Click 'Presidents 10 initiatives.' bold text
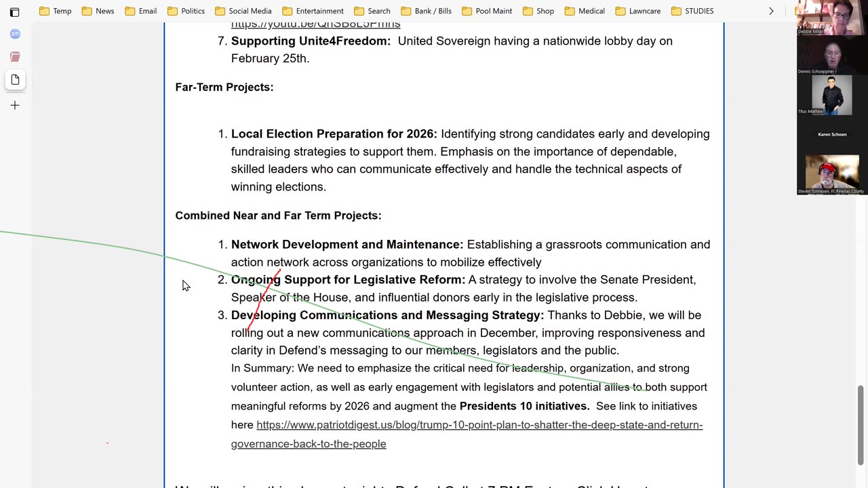 (x=524, y=406)
